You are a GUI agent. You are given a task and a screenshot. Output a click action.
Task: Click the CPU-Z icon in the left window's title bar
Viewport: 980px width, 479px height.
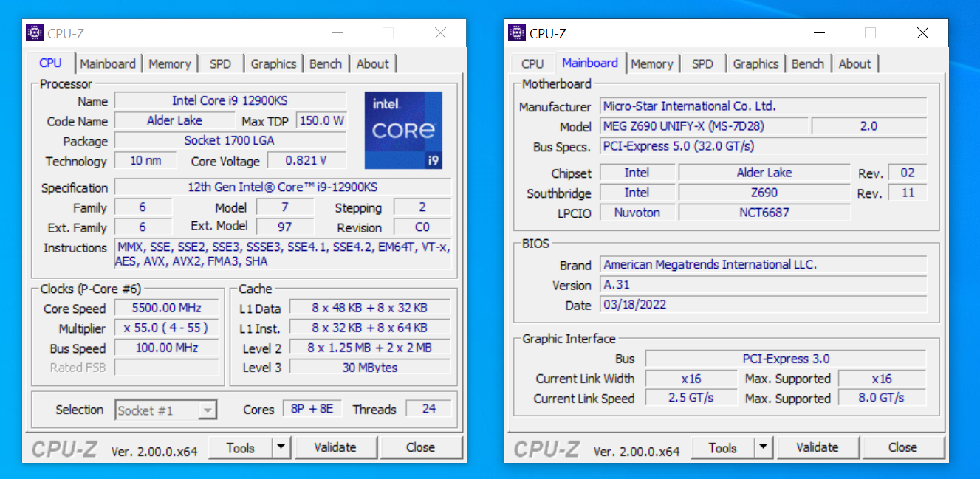pyautogui.click(x=34, y=32)
